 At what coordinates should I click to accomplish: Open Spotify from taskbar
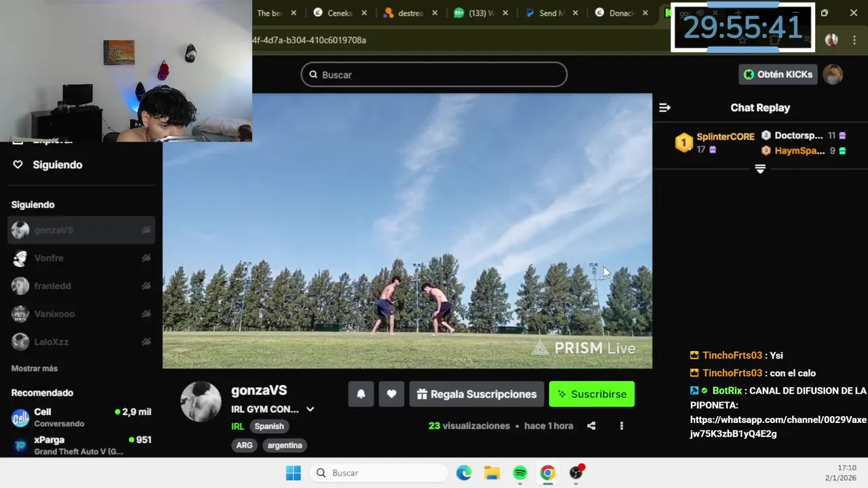pos(520,473)
